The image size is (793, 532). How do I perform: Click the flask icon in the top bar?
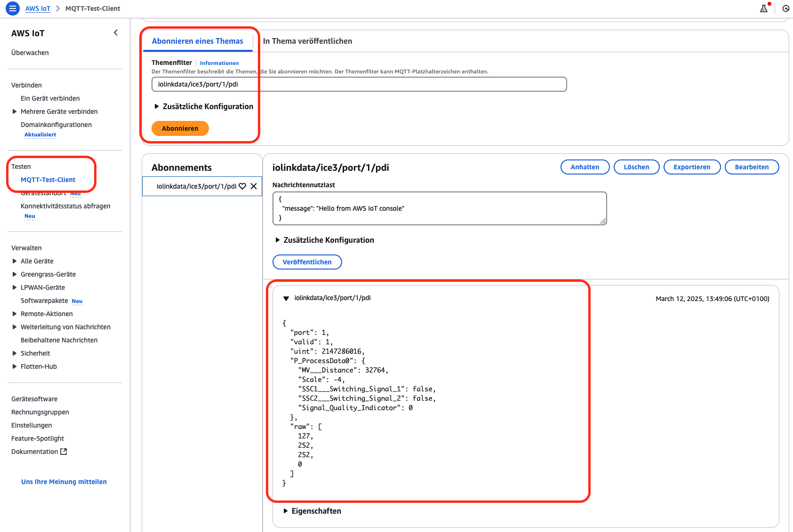(764, 8)
